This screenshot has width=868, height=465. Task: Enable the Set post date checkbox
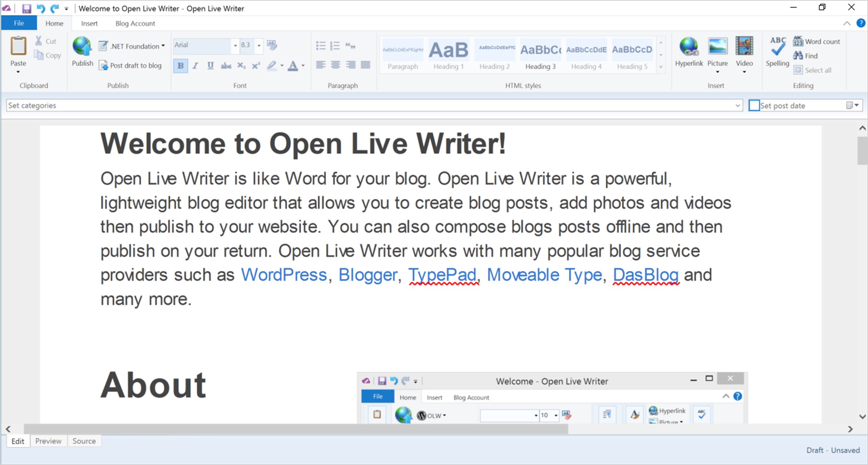point(754,105)
